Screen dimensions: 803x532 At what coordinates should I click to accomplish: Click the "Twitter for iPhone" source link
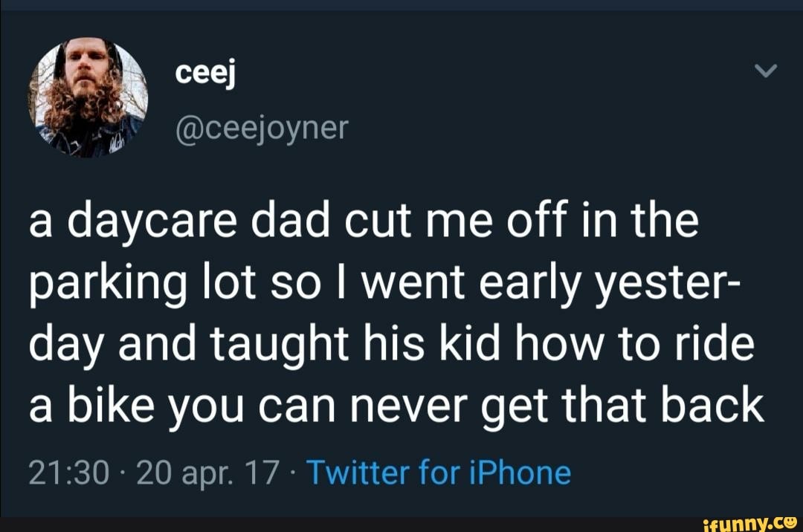438,473
